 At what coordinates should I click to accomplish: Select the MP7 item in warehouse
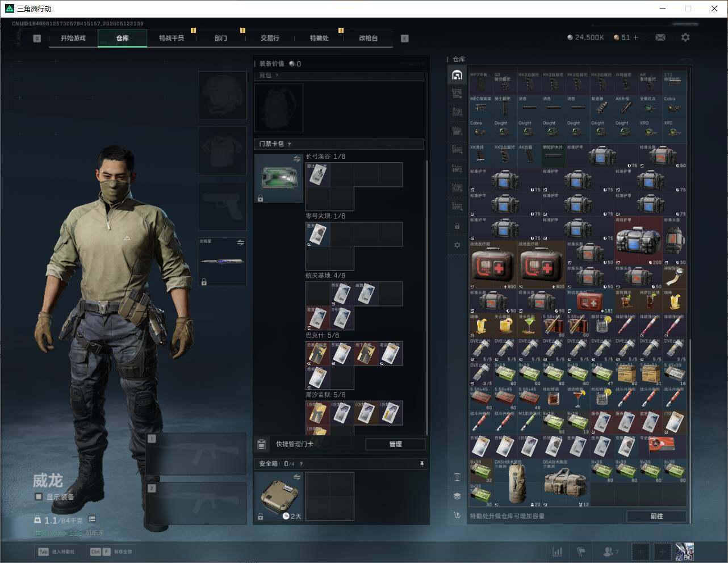[x=481, y=83]
